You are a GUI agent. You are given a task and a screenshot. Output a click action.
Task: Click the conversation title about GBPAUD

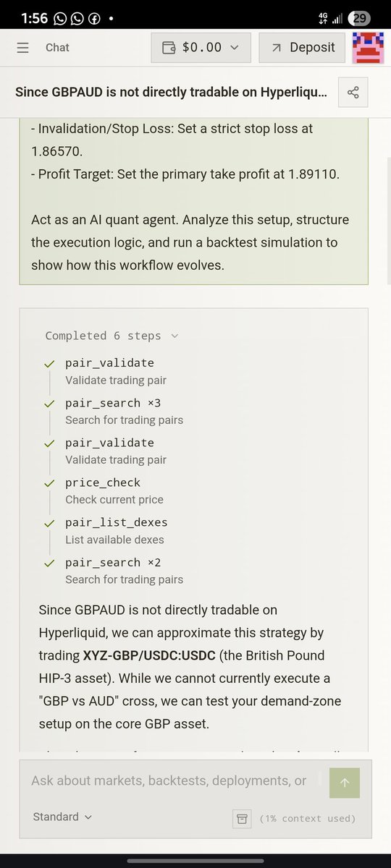172,93
